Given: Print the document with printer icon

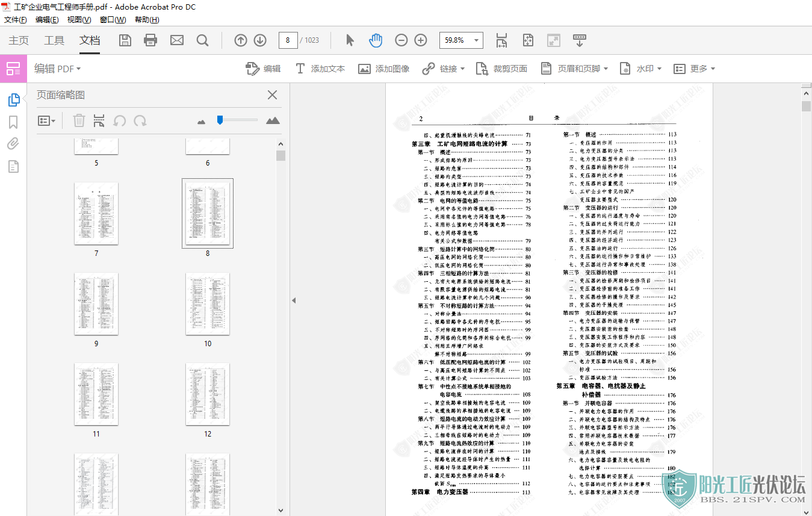Looking at the screenshot, I should [x=150, y=40].
